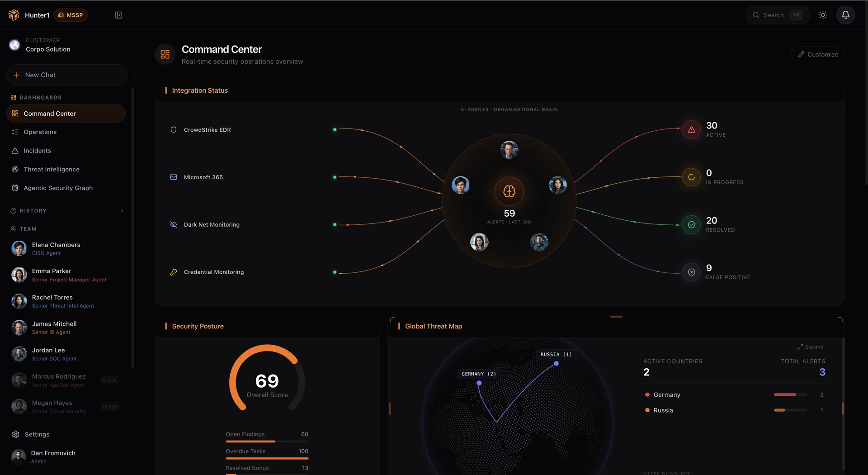Click the Settings gear icon in sidebar
Screen dimensions: 868x475
[x=15, y=434]
